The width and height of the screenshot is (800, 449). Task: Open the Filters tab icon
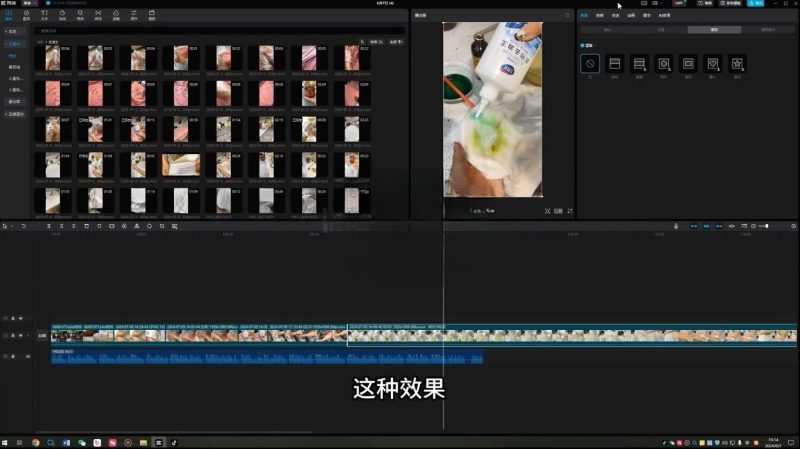tap(116, 15)
